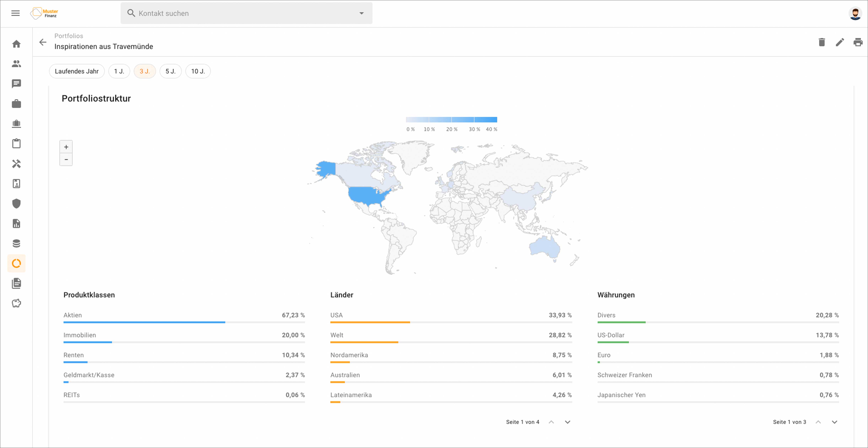The image size is (868, 448).
Task: Open the hamburger navigation menu
Action: tap(15, 13)
